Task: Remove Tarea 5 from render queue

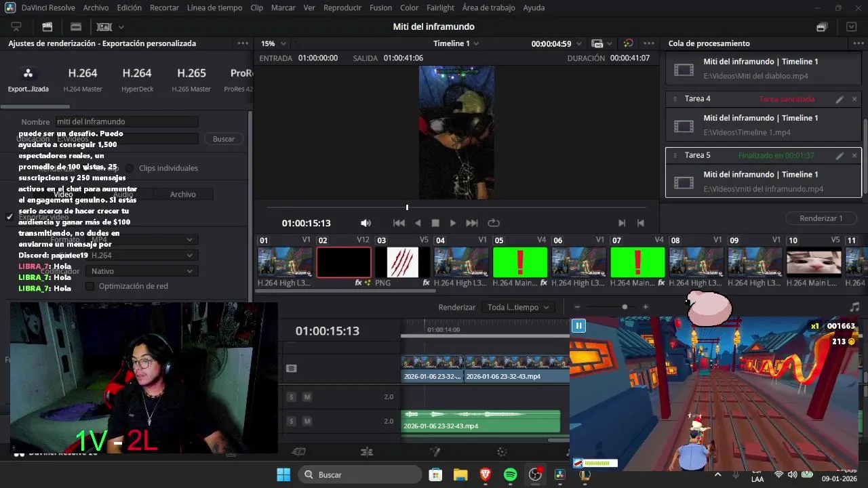Action: point(854,155)
